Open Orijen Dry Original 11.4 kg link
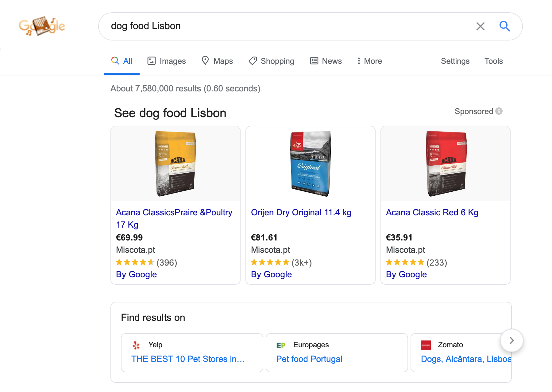 pyautogui.click(x=301, y=212)
